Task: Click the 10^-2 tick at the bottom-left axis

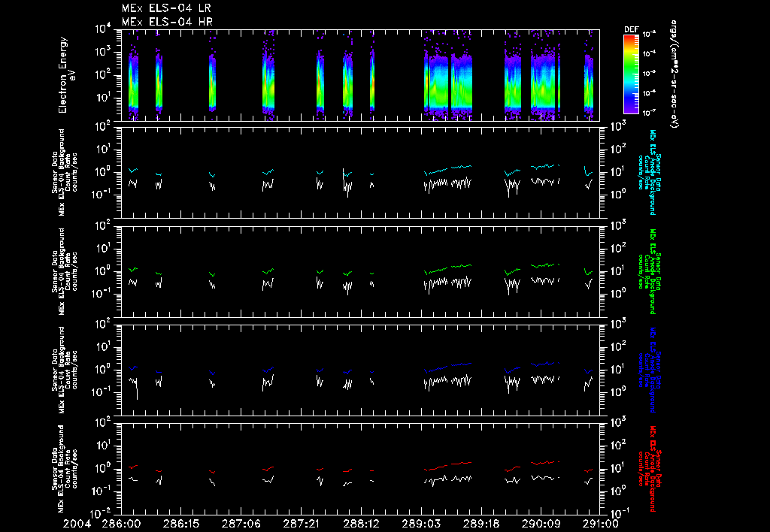Action: coord(101,513)
